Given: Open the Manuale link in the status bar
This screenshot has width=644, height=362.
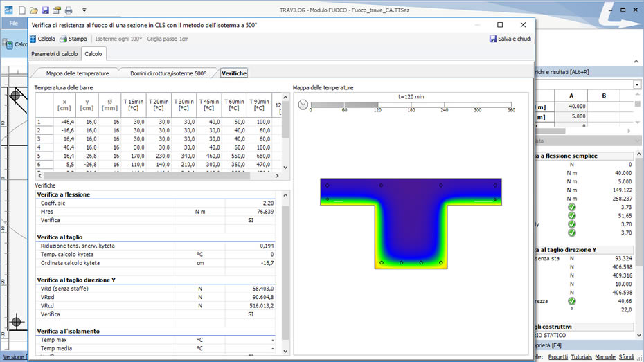Looking at the screenshot, I should [x=605, y=357].
